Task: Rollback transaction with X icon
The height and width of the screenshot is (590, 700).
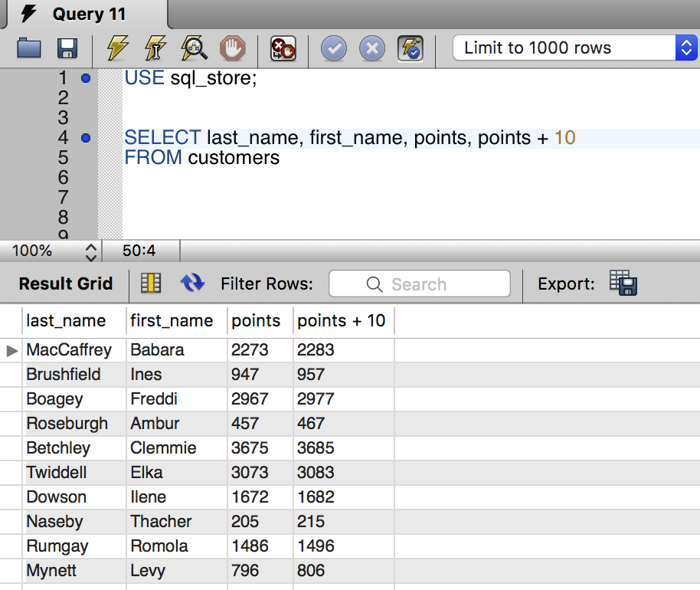Action: tap(372, 48)
